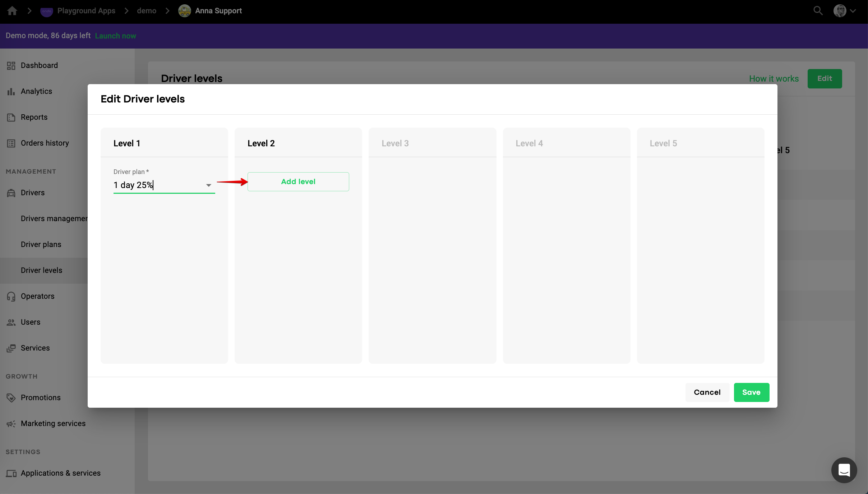Open Orders history menu item

pos(45,143)
